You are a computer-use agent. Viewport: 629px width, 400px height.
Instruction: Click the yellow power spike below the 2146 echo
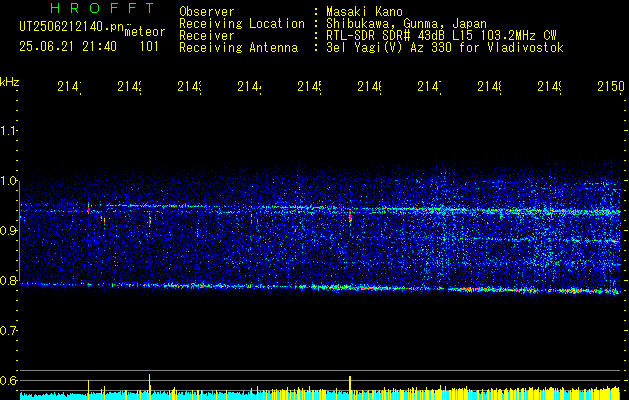click(350, 388)
